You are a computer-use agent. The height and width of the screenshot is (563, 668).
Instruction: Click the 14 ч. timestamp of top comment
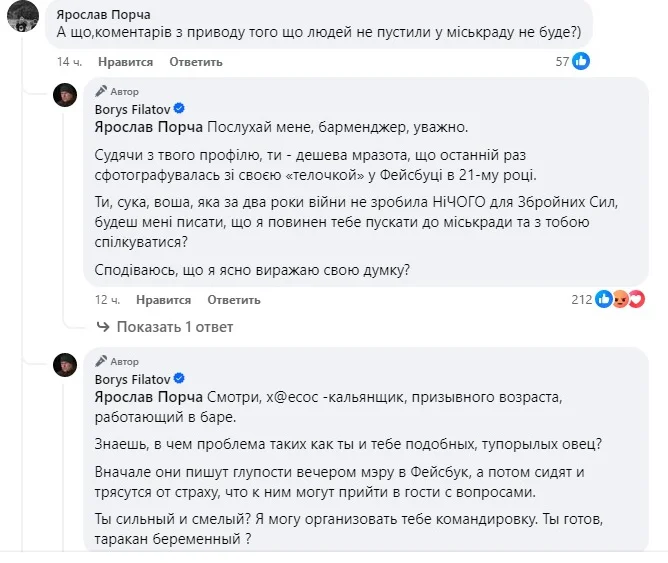[x=69, y=62]
